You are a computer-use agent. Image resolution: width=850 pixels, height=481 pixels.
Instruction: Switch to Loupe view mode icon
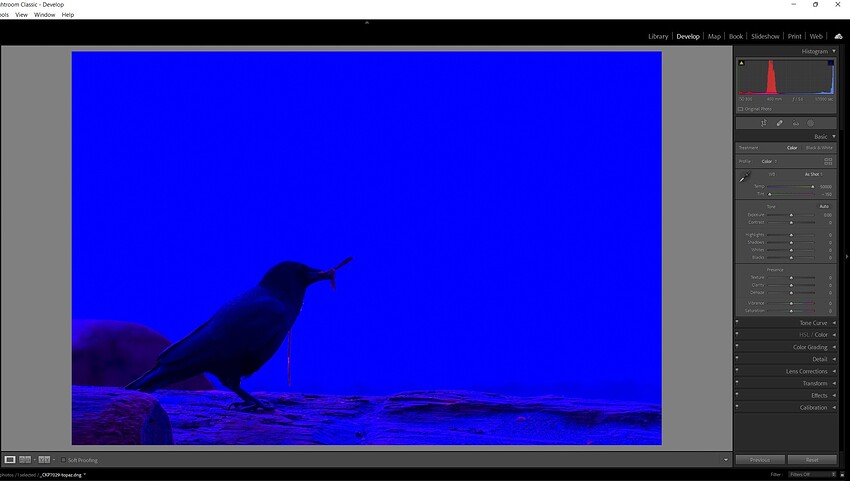click(10, 460)
